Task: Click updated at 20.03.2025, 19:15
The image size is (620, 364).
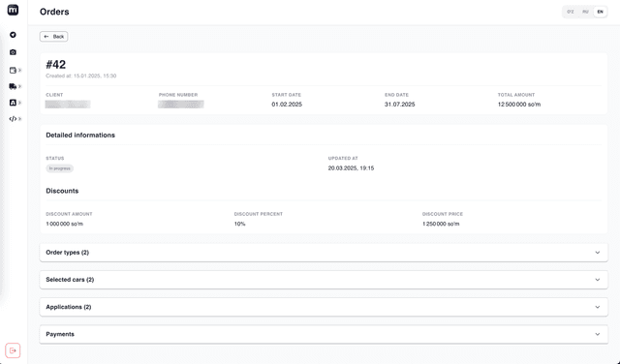Action: [x=351, y=168]
